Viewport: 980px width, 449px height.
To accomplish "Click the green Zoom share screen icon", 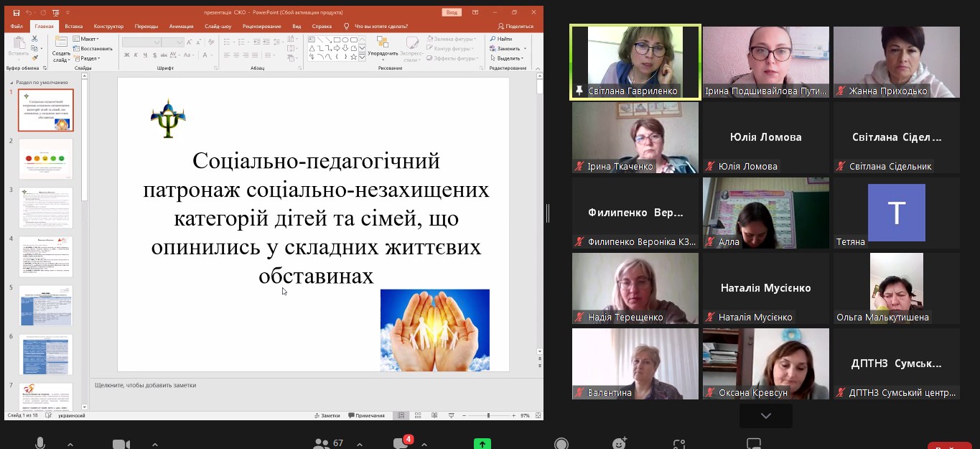I will coord(482,444).
